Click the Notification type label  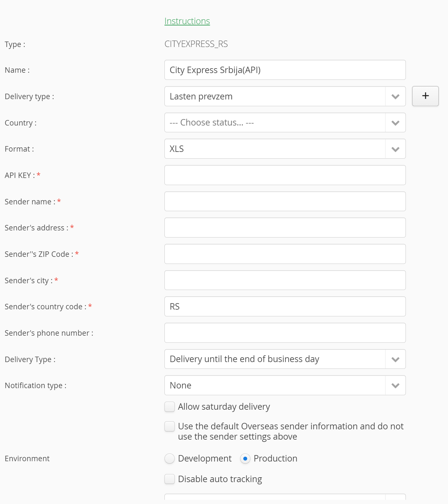pyautogui.click(x=35, y=386)
